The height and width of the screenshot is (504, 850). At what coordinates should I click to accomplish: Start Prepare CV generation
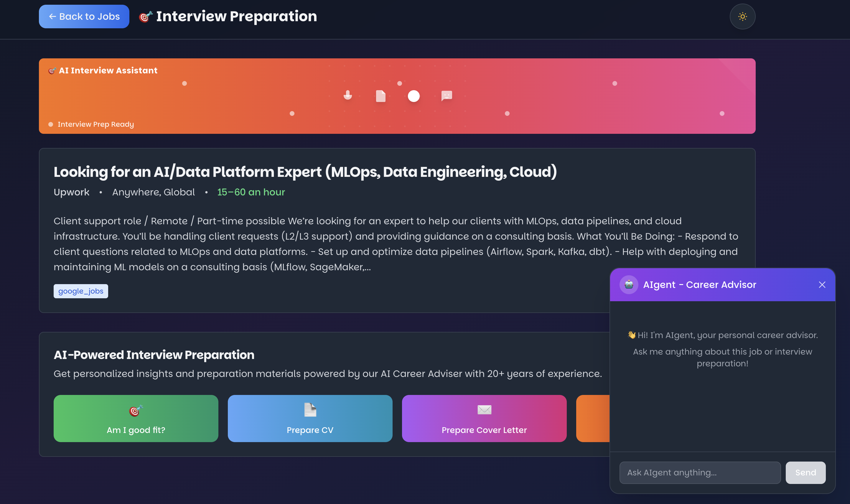[x=309, y=419]
